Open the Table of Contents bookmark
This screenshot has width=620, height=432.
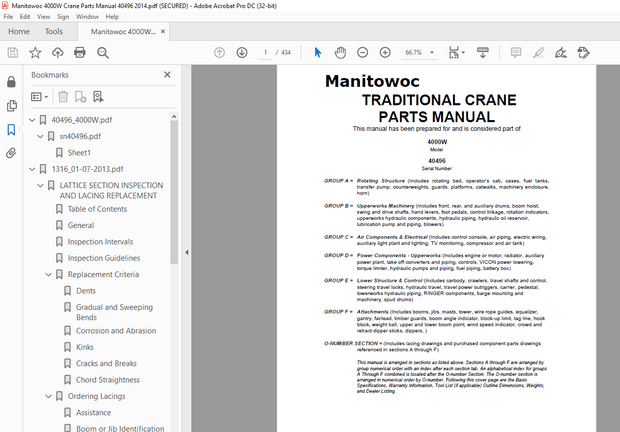click(97, 209)
